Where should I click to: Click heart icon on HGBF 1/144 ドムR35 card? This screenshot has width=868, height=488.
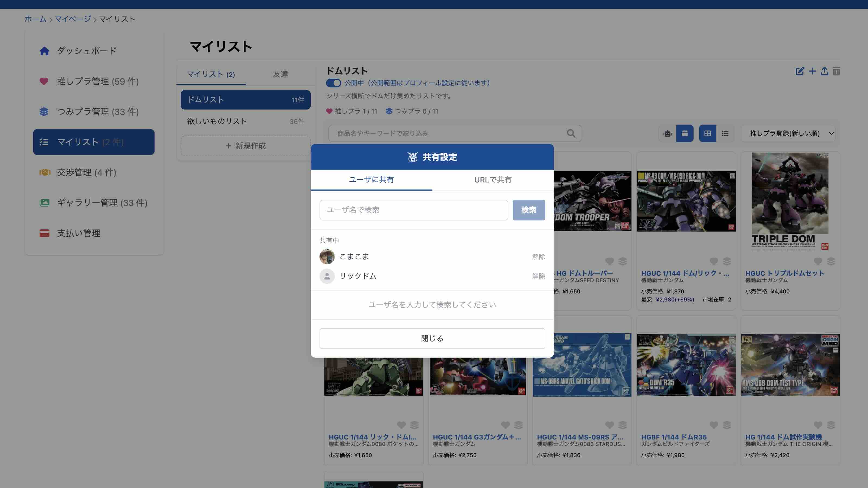[x=714, y=425]
